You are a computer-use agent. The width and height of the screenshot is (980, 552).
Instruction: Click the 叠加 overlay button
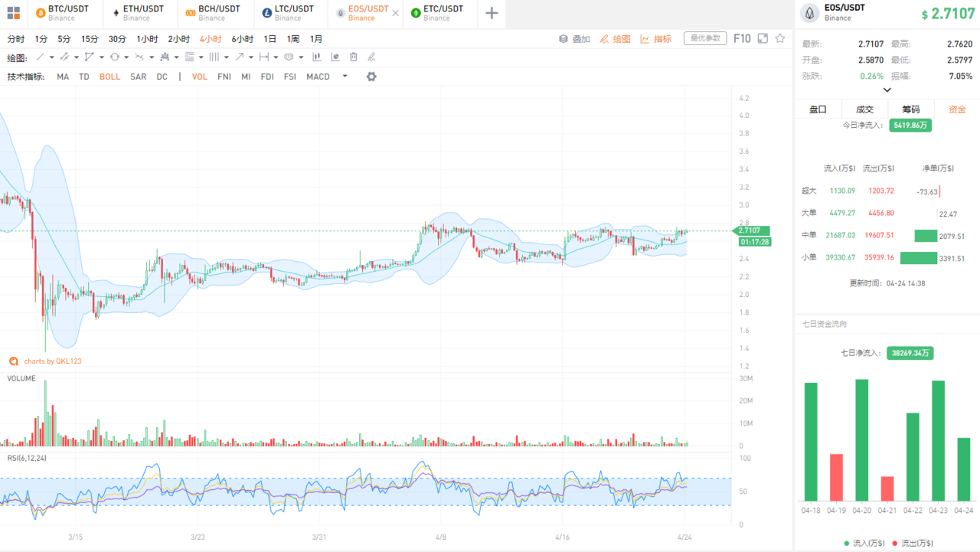point(574,39)
